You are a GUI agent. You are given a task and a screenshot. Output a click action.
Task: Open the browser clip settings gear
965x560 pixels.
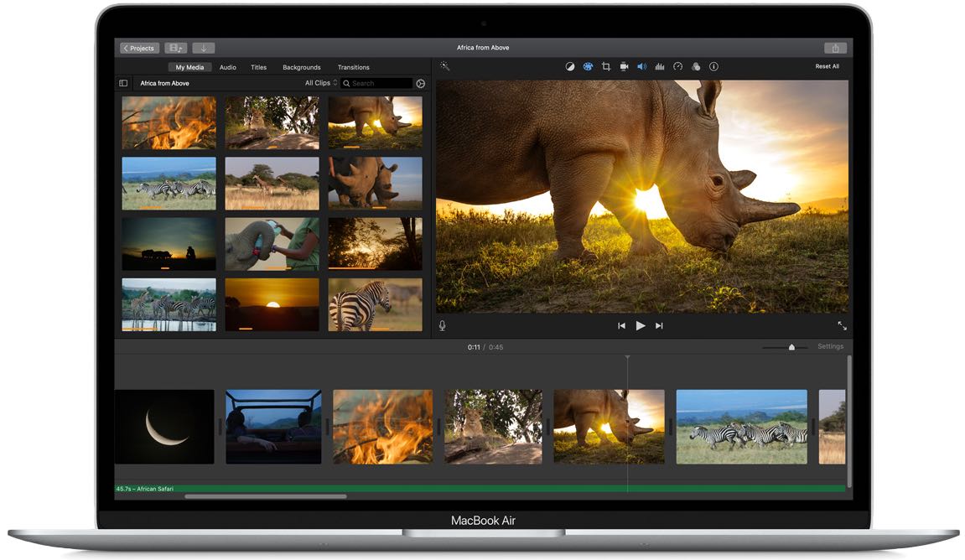(420, 84)
